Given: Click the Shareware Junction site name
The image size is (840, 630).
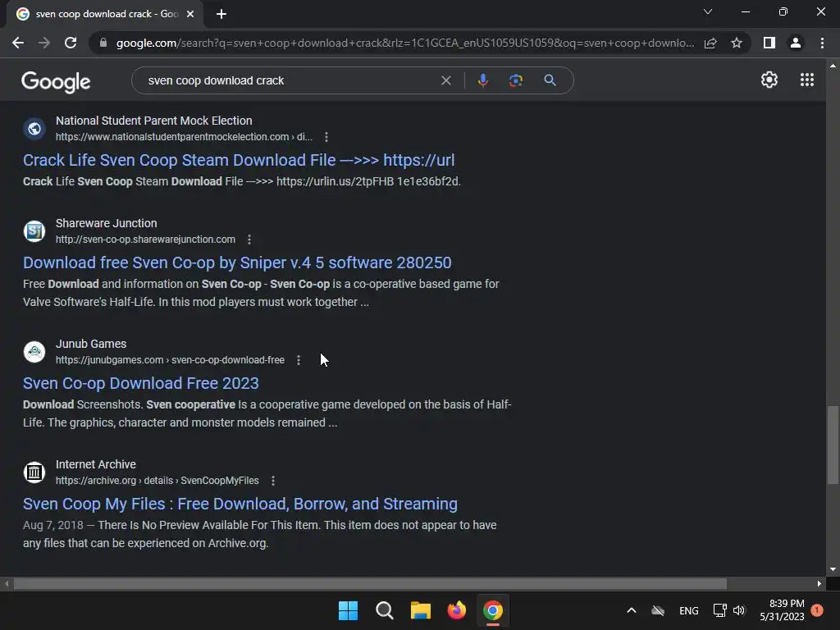Looking at the screenshot, I should tap(106, 223).
